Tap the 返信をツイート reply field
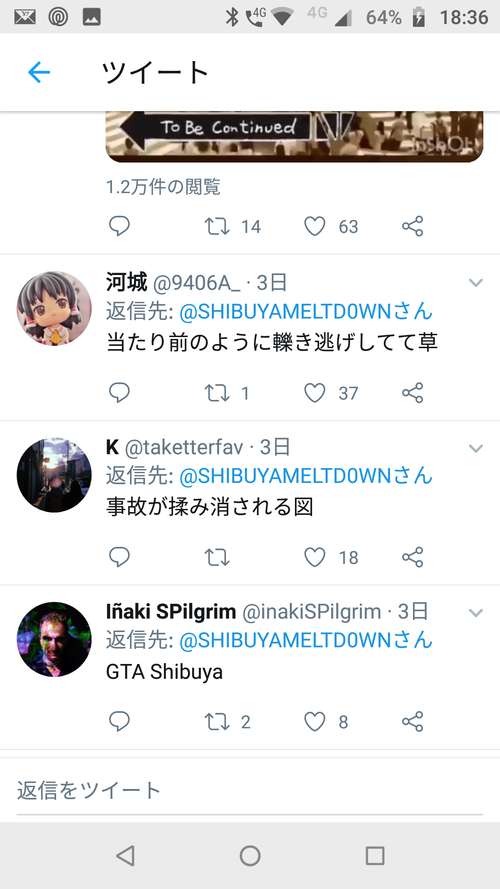Image resolution: width=500 pixels, height=889 pixels. click(249, 790)
